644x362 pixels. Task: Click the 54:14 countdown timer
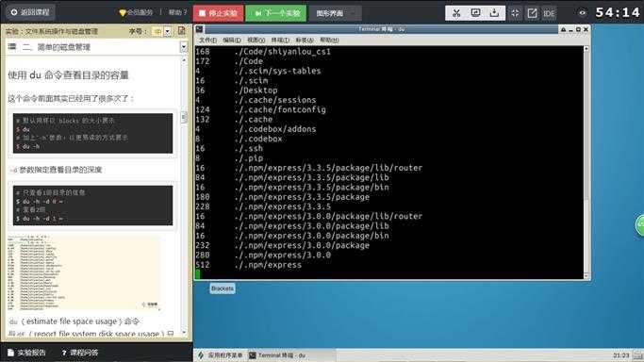pos(618,12)
